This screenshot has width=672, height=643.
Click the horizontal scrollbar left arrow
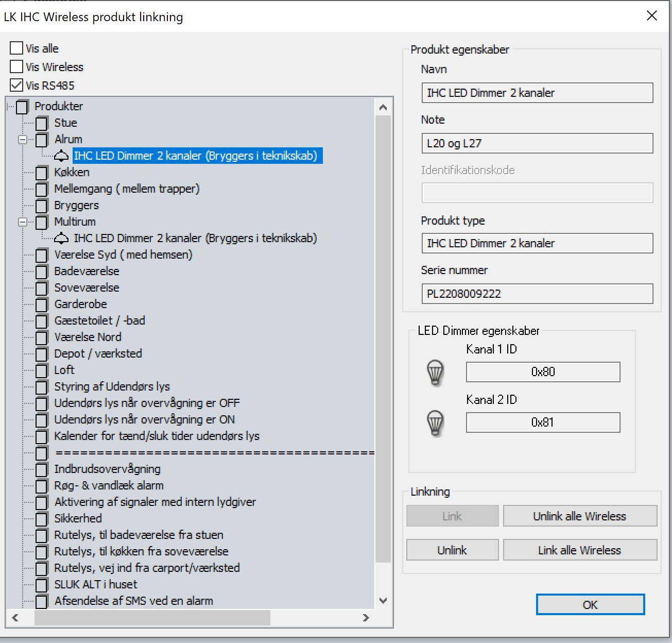pos(15,617)
